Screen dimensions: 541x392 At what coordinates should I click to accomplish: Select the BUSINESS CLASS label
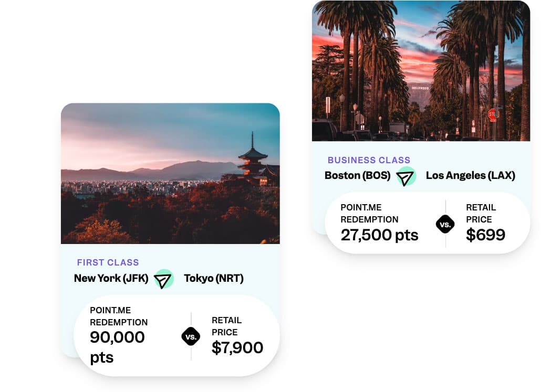[x=369, y=160]
